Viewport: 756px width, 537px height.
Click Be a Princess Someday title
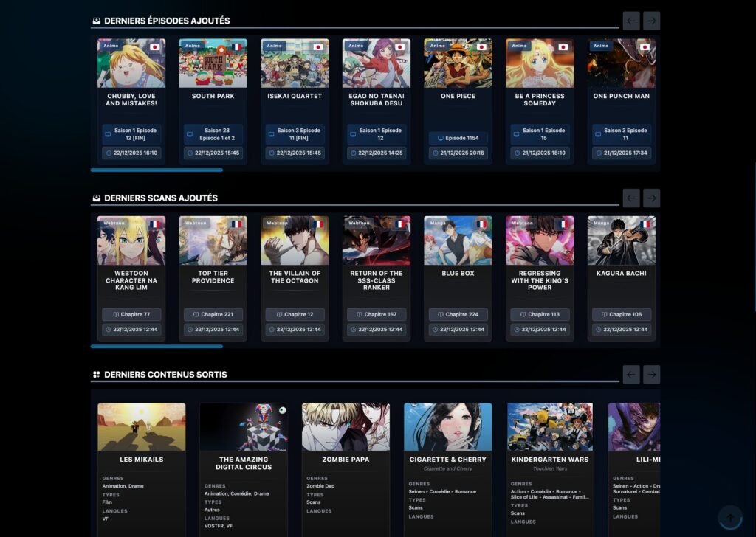point(540,100)
